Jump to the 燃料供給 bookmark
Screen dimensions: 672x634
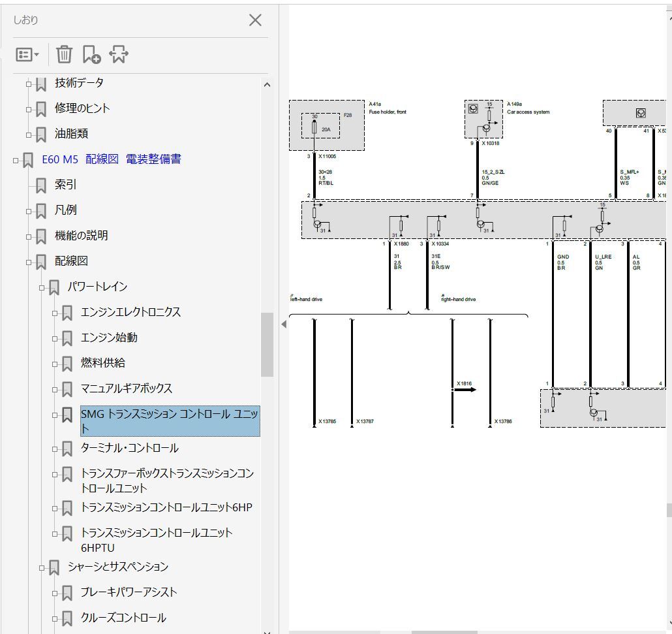click(x=103, y=363)
